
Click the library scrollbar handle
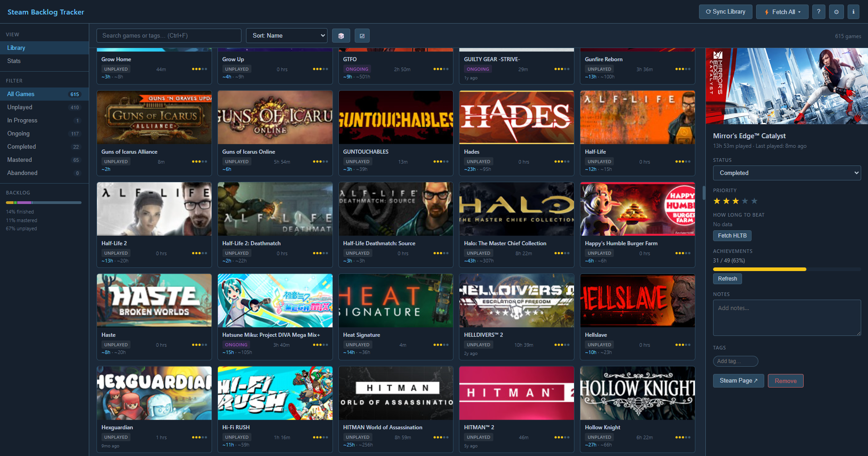[x=704, y=193]
